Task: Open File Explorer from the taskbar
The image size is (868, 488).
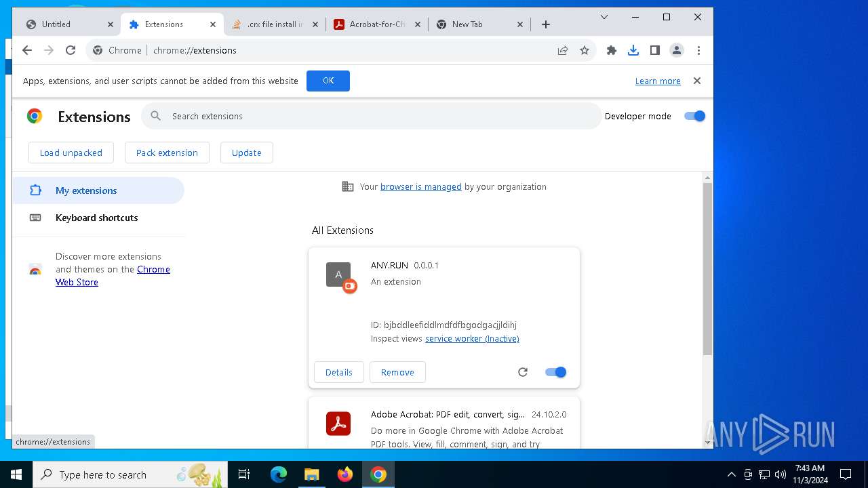Action: [312, 474]
